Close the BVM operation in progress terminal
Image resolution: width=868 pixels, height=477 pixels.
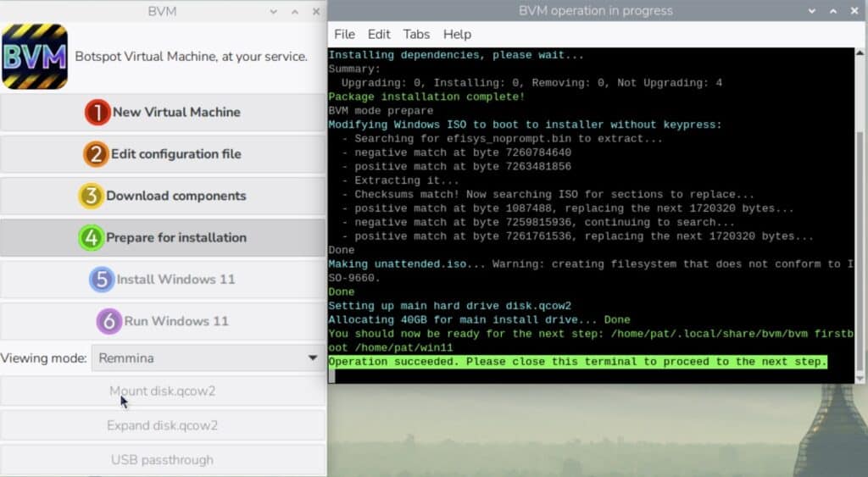coord(856,11)
